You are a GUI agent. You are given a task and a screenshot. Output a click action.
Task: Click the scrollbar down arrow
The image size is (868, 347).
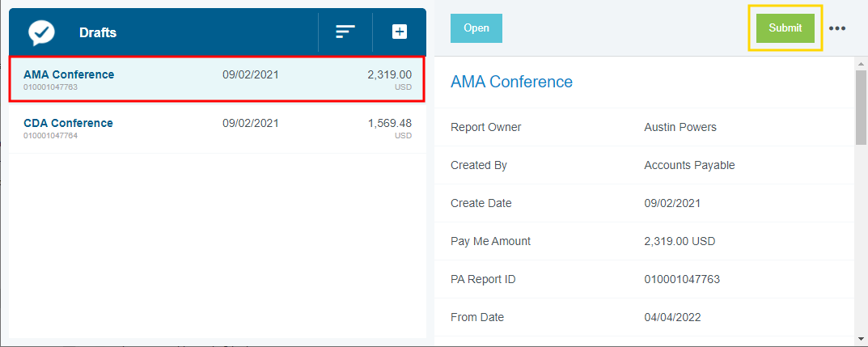coord(861,338)
